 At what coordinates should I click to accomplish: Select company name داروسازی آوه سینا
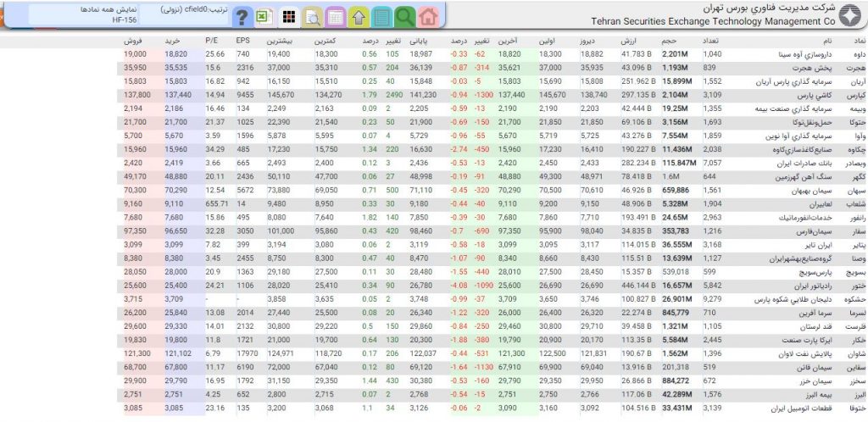tap(806, 54)
